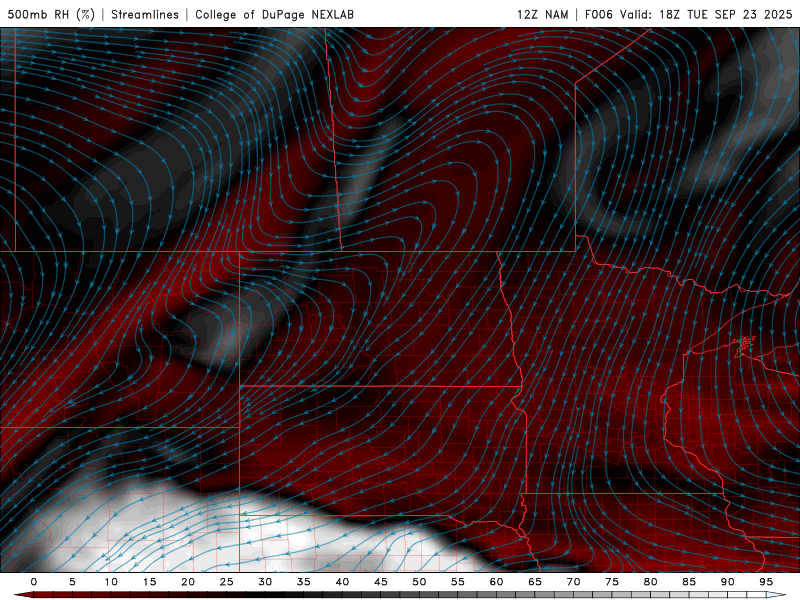Click the 5 value on the color scale
Viewport: 800px width, 600px height.
72,582
